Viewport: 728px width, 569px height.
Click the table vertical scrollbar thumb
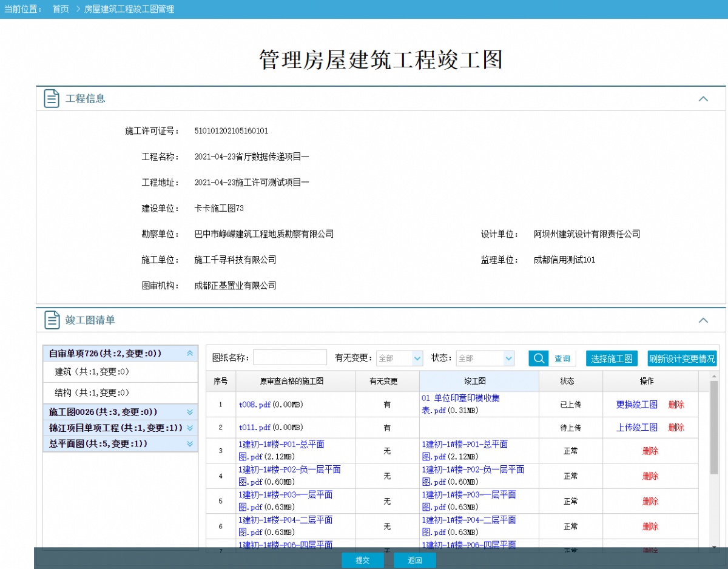pyautogui.click(x=714, y=428)
